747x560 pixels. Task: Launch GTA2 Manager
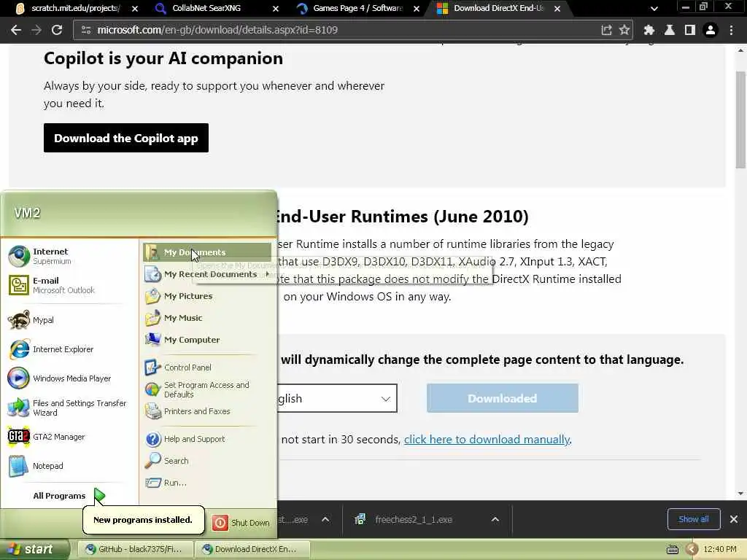[x=69, y=437]
